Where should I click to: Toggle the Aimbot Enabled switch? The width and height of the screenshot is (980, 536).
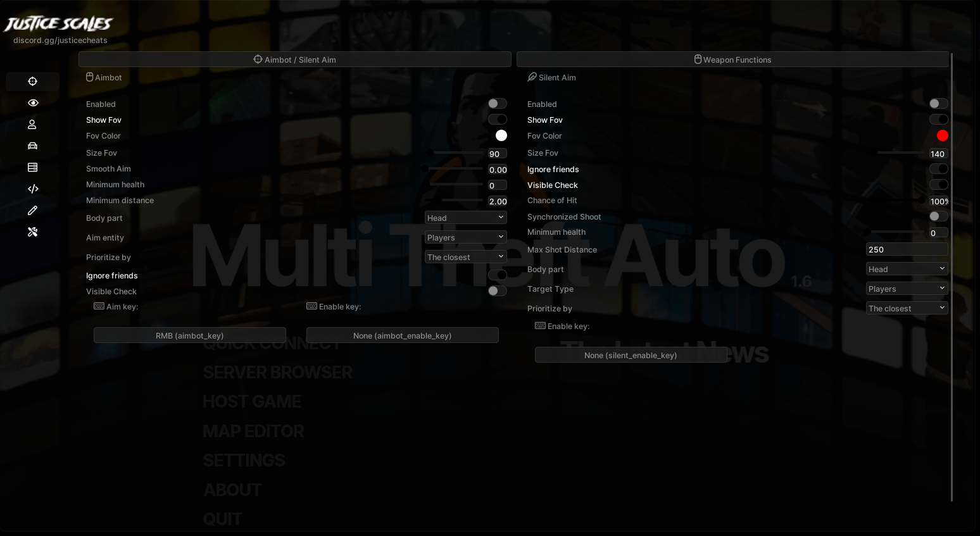click(497, 104)
